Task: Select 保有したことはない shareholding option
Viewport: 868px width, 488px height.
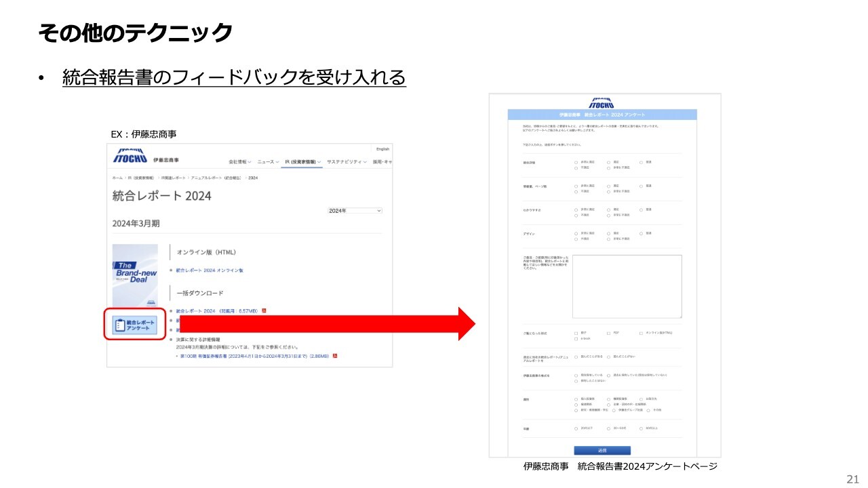Action: tap(576, 381)
